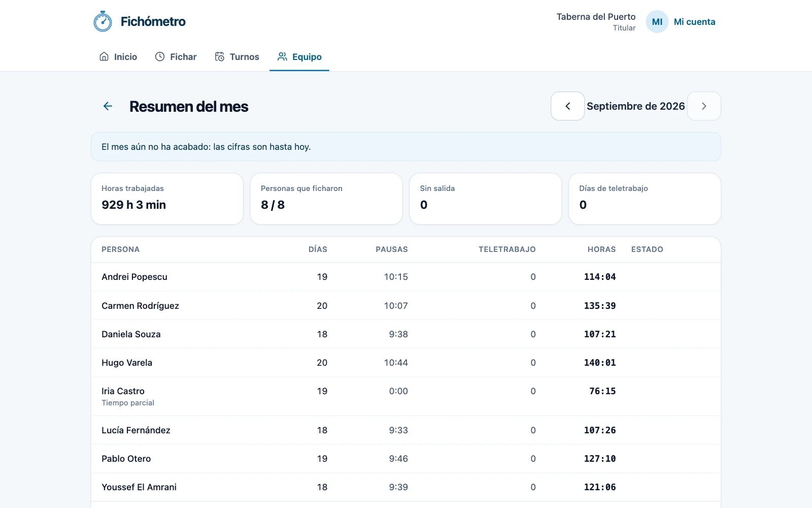The width and height of the screenshot is (812, 508).
Task: Select Youssef El Amrani in the table
Action: [x=139, y=487]
